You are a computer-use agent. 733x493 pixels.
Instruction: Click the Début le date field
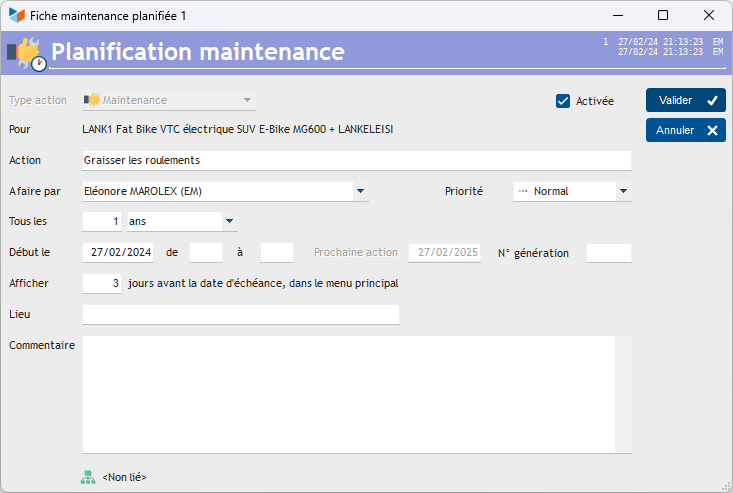[x=118, y=252]
